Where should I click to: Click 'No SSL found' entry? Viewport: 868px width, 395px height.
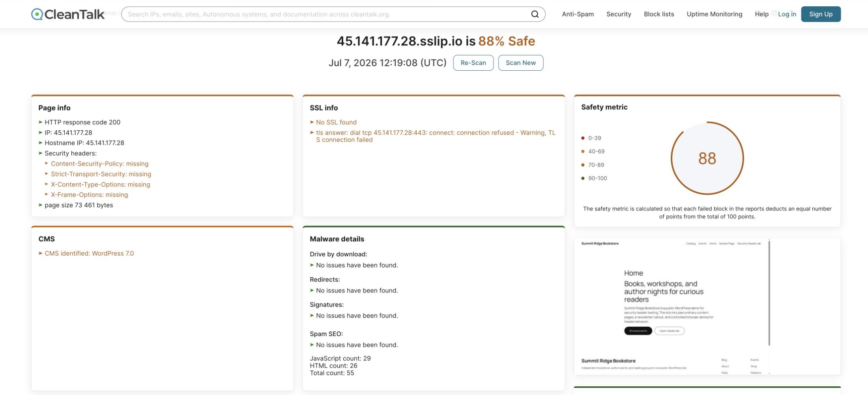(336, 122)
